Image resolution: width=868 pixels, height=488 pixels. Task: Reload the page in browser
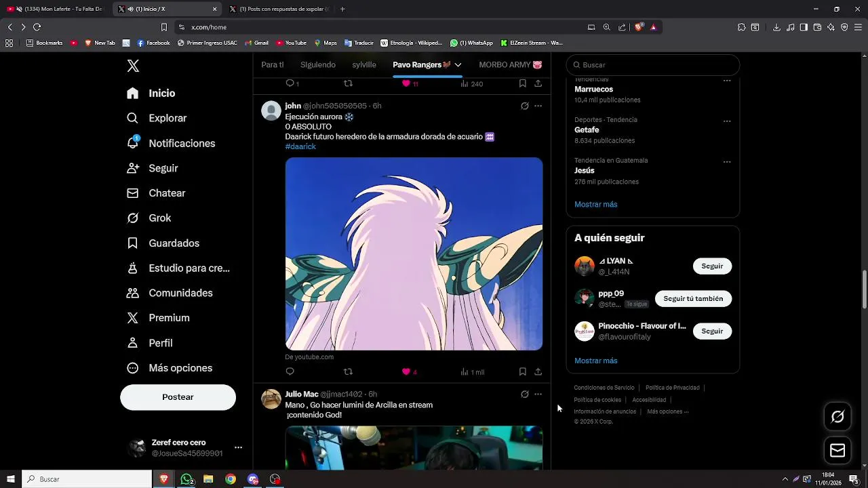37,27
